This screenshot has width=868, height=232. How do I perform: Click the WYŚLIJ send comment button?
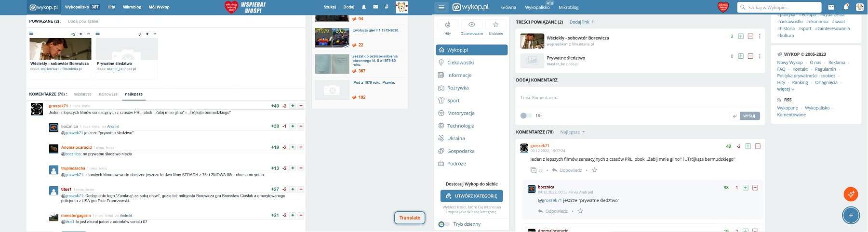click(749, 116)
